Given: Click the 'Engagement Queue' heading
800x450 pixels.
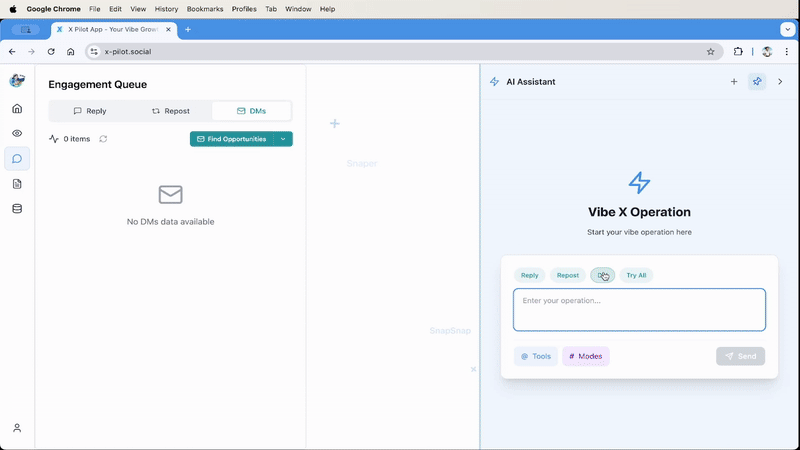Looking at the screenshot, I should click(x=97, y=85).
